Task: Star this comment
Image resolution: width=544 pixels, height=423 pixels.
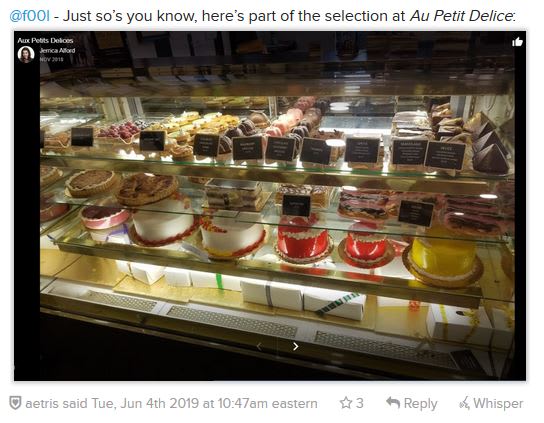Action: click(346, 403)
